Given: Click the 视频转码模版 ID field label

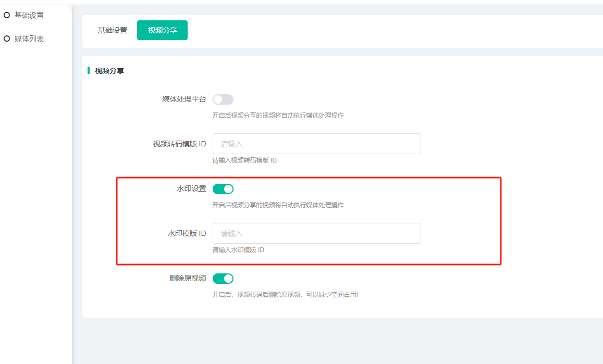Looking at the screenshot, I should click(179, 144).
